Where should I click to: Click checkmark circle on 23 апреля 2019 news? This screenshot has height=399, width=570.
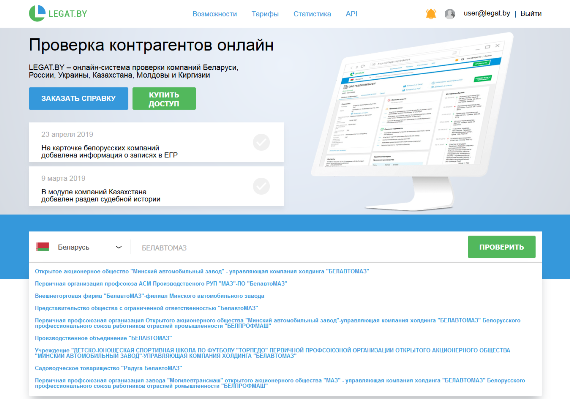pyautogui.click(x=261, y=142)
